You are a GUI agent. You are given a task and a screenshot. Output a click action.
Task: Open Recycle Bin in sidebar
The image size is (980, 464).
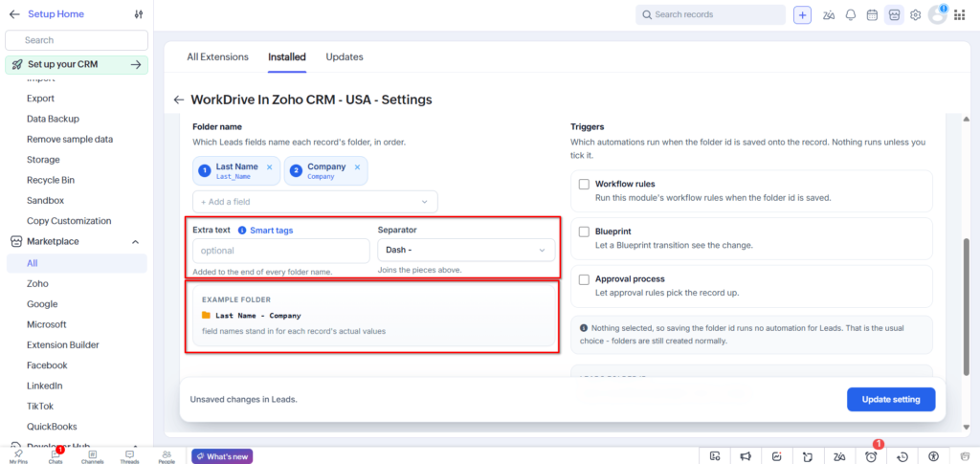pyautogui.click(x=51, y=180)
